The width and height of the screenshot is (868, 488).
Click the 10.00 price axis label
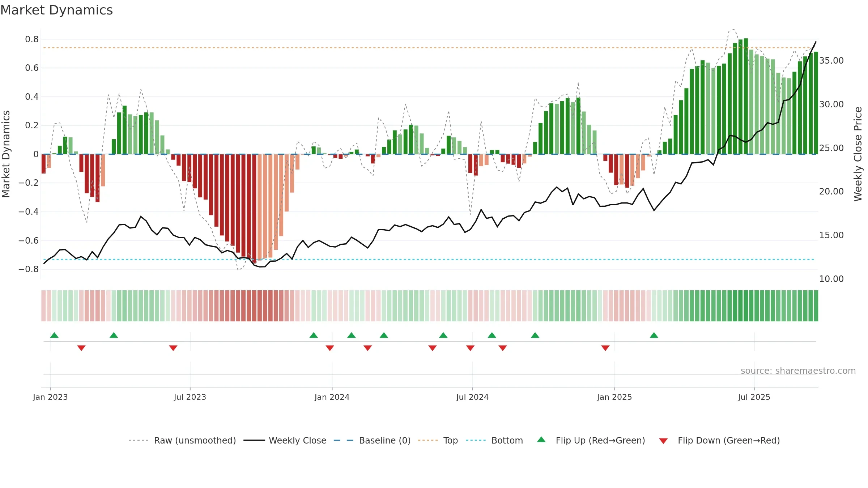click(831, 279)
